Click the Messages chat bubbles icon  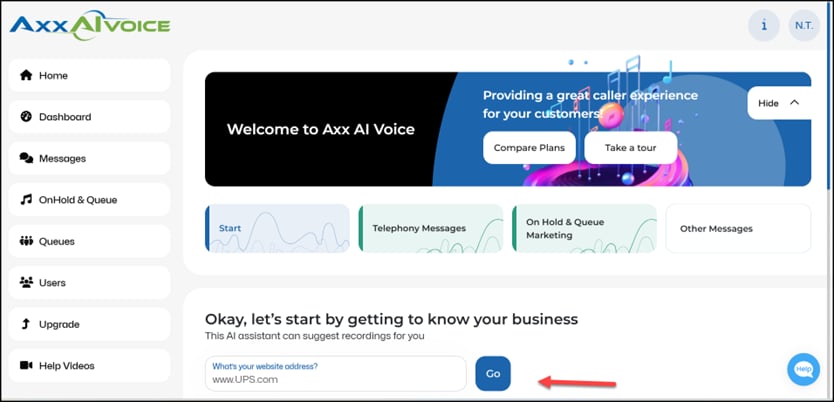pos(26,158)
